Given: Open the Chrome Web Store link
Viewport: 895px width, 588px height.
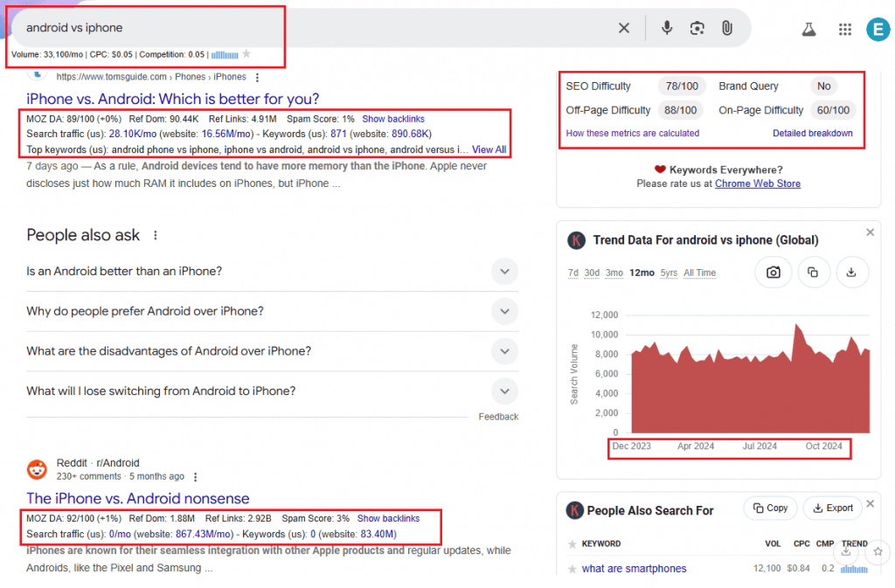Looking at the screenshot, I should point(758,183).
